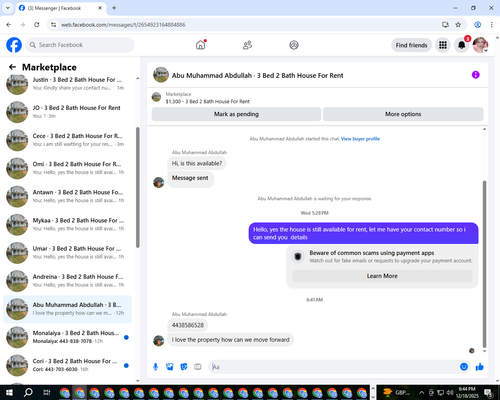This screenshot has height=400, width=500.
Task: Open conversation info purple icon
Action: pos(476,75)
